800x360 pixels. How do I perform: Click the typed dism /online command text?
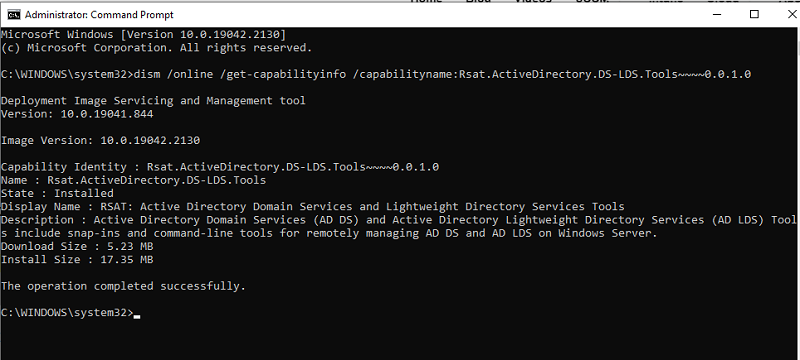442,74
